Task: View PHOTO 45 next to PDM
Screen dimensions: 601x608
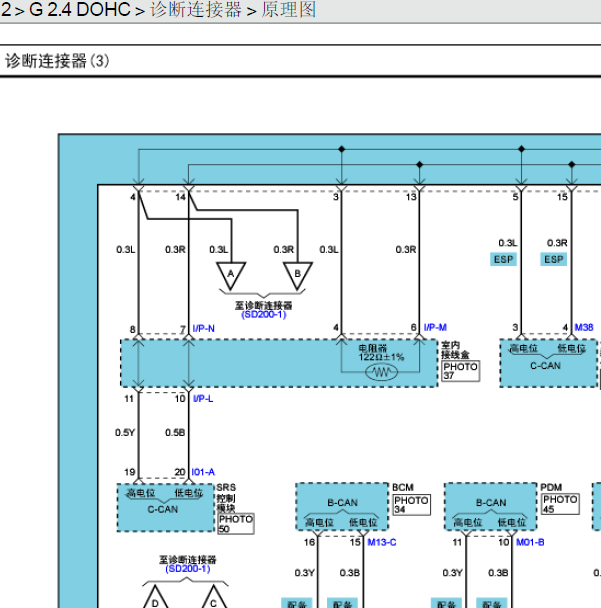Action: tap(560, 504)
